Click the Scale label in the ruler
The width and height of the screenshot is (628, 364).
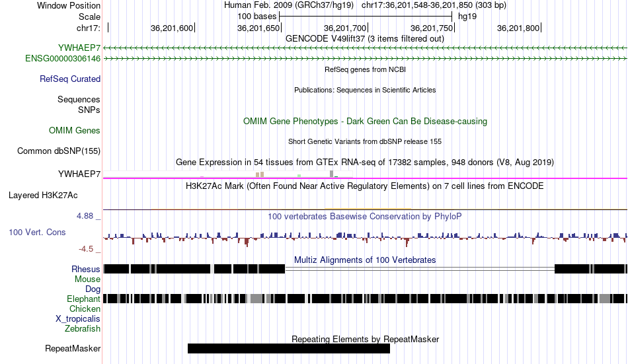(x=89, y=17)
